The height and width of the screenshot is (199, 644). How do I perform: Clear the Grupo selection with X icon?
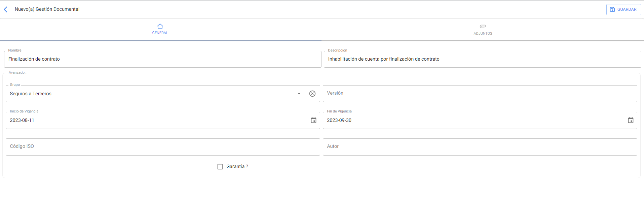tap(312, 94)
